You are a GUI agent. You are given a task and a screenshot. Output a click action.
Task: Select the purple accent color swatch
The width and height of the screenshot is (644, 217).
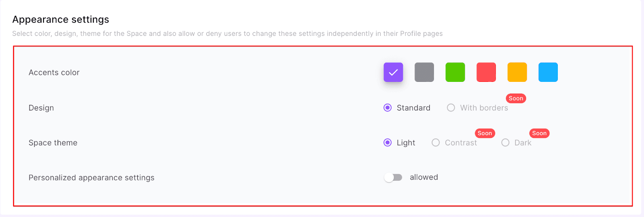(x=393, y=72)
